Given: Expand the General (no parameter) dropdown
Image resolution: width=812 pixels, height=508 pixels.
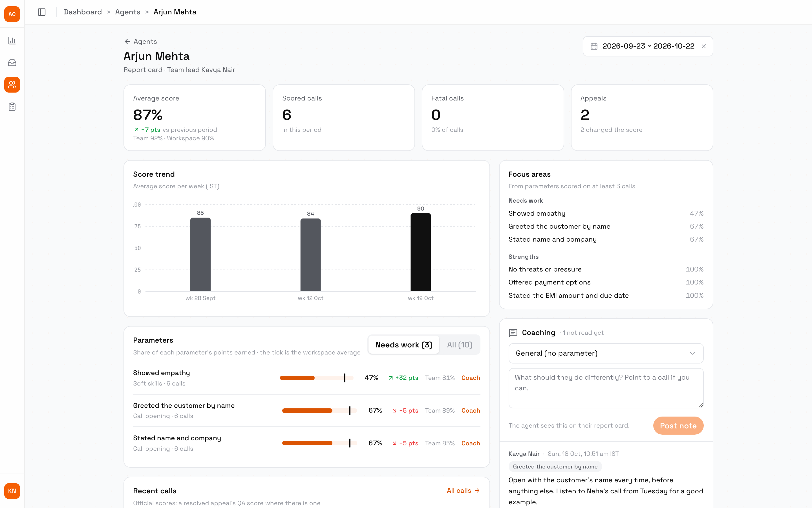Looking at the screenshot, I should coord(606,353).
